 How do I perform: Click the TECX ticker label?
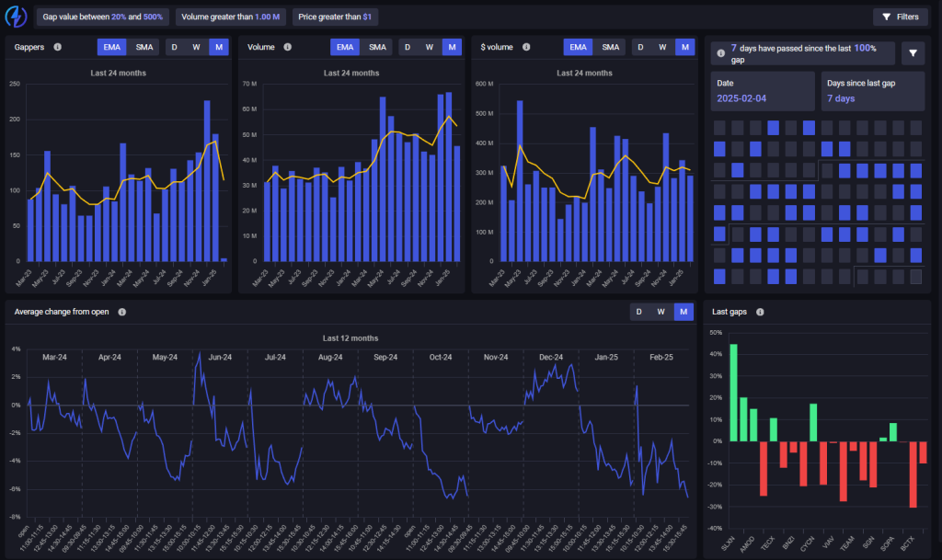point(767,543)
